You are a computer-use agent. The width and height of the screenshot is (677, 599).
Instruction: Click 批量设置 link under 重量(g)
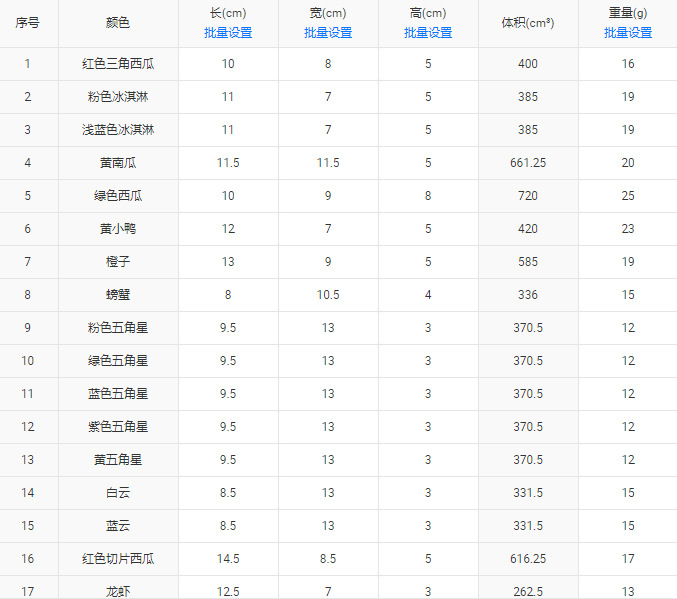tap(628, 33)
